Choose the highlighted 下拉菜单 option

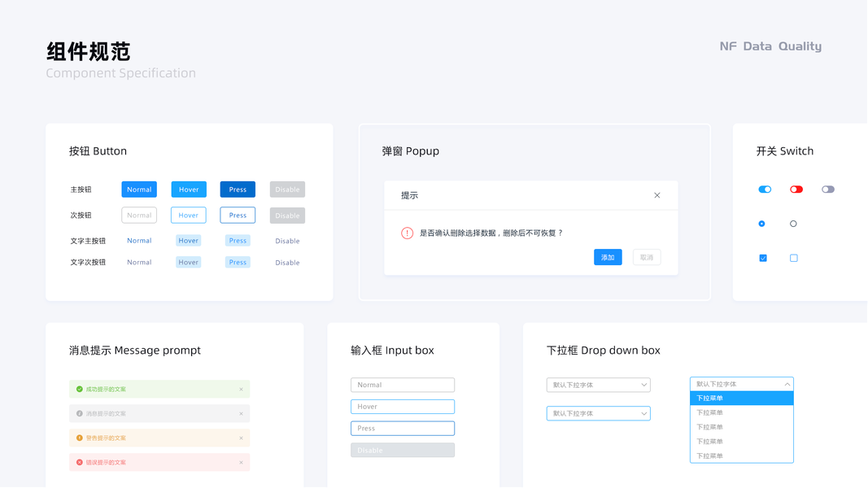pyautogui.click(x=742, y=398)
